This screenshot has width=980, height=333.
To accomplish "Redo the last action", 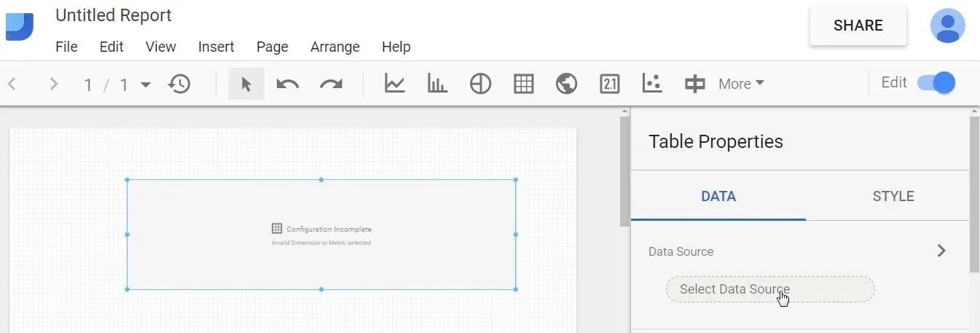I will tap(331, 84).
